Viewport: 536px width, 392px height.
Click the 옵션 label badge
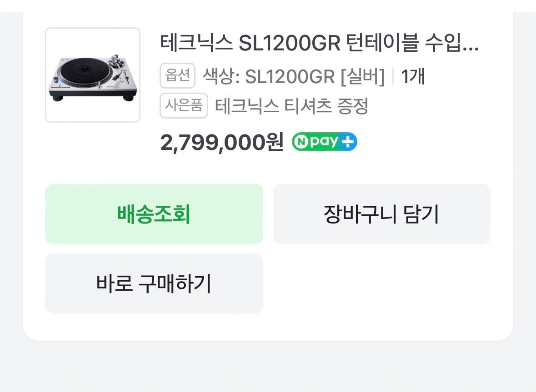177,76
